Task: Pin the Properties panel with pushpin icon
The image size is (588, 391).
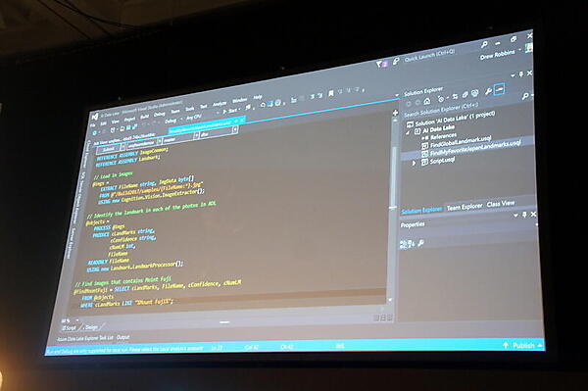Action: (524, 214)
